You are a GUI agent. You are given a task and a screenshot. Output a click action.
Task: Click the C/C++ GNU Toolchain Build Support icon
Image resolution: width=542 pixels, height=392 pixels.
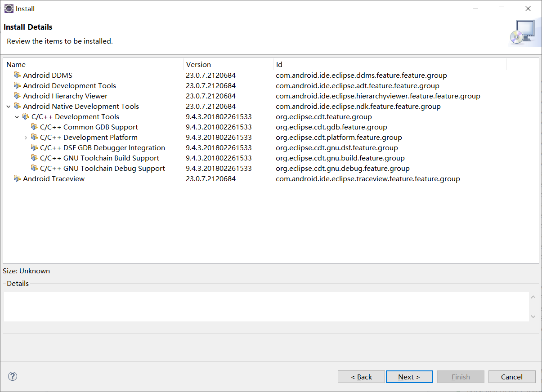[x=34, y=158]
